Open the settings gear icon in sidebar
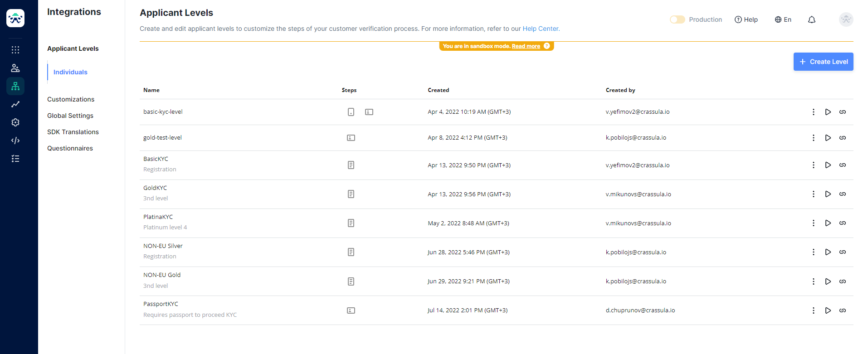This screenshot has width=868, height=354. pos(15,122)
